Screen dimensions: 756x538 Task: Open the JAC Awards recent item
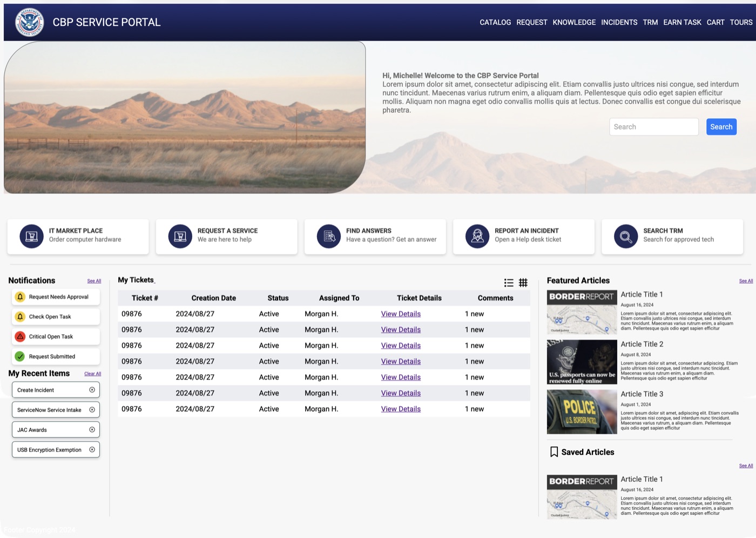(56, 430)
